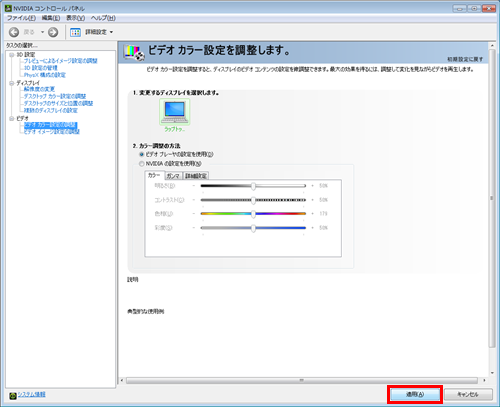
Task: Open ビデオ イメージ設定の調整 tree item
Action: click(x=52, y=132)
